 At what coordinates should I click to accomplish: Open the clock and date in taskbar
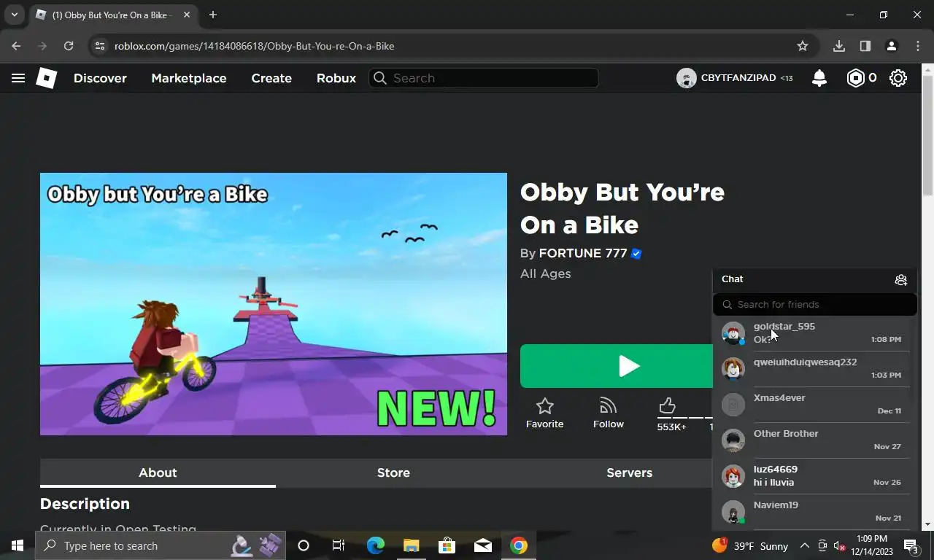tap(872, 545)
